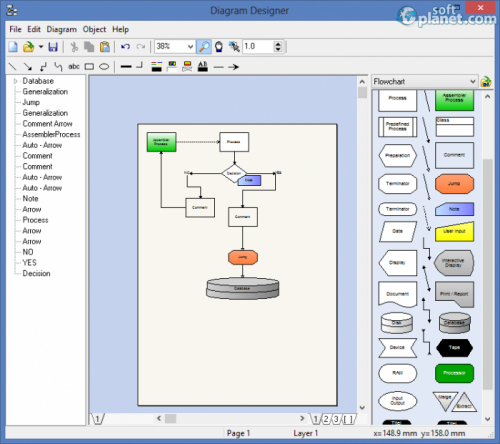Select Process in the object tree

(x=35, y=220)
